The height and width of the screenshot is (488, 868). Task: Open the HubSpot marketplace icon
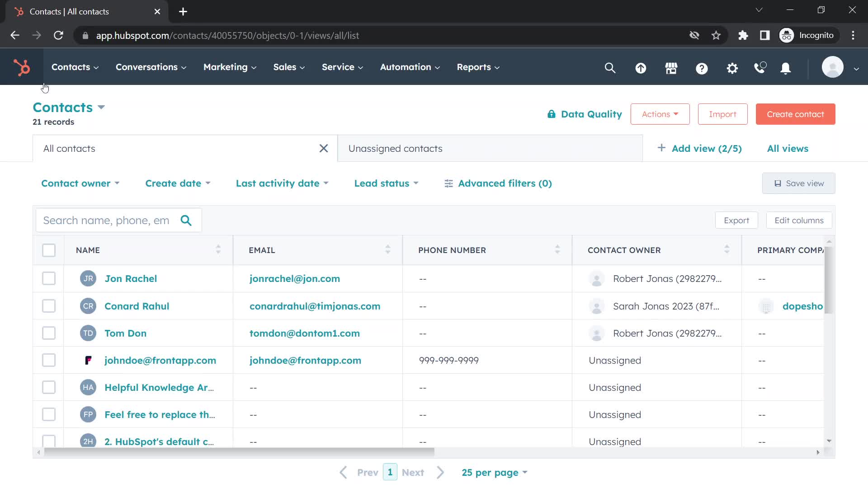(x=672, y=67)
